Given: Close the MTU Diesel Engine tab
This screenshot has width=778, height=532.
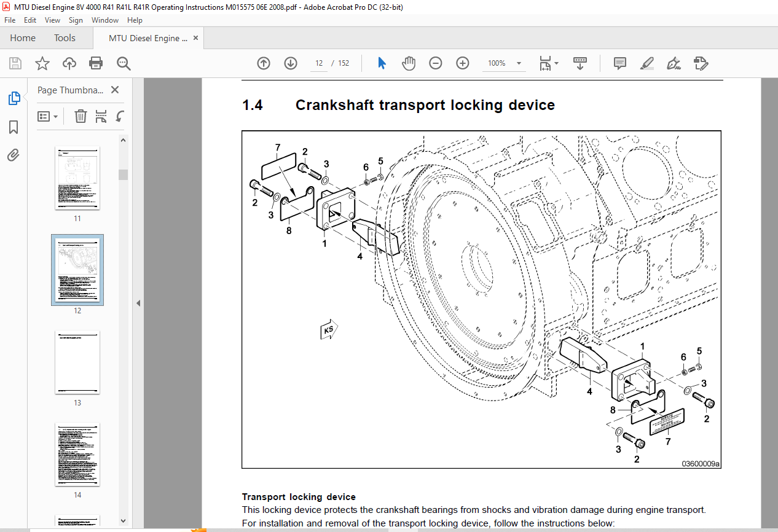Looking at the screenshot, I should (x=196, y=38).
